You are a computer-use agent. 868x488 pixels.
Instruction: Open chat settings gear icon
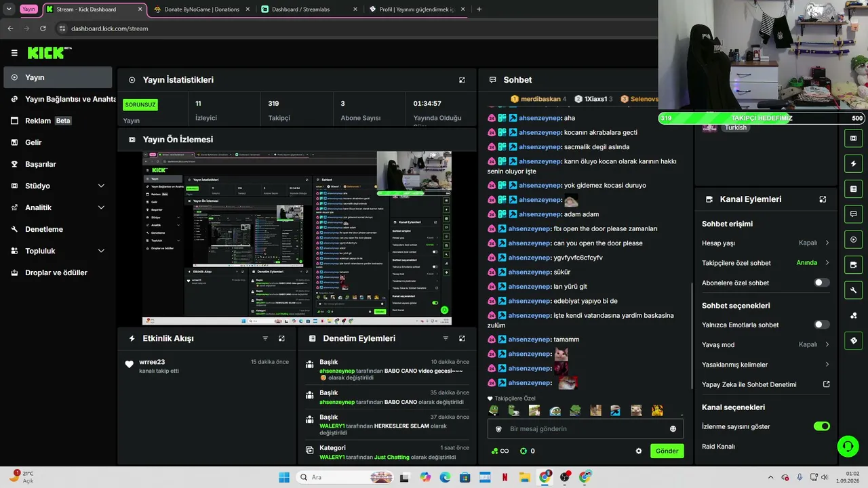(x=638, y=451)
